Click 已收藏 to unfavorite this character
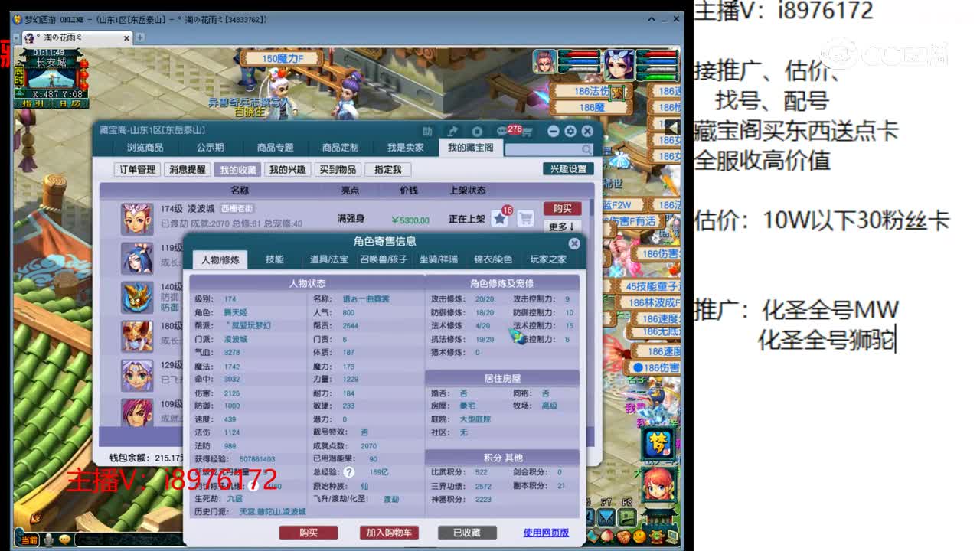980x551 pixels. (467, 533)
